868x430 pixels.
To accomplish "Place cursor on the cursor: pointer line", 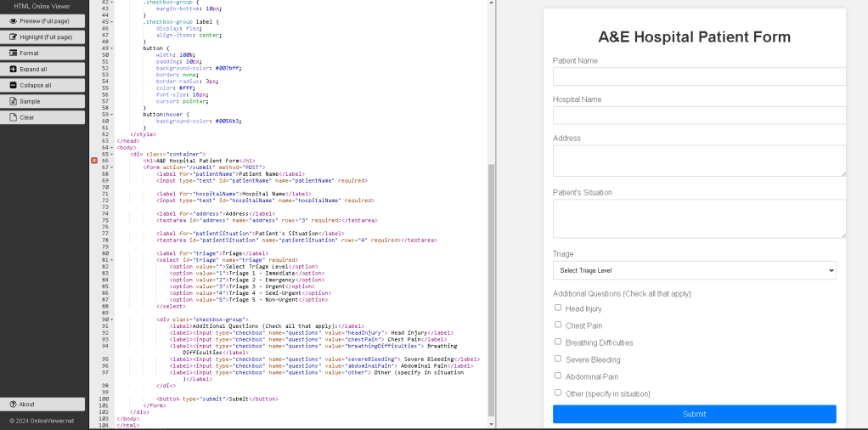I will (x=182, y=101).
